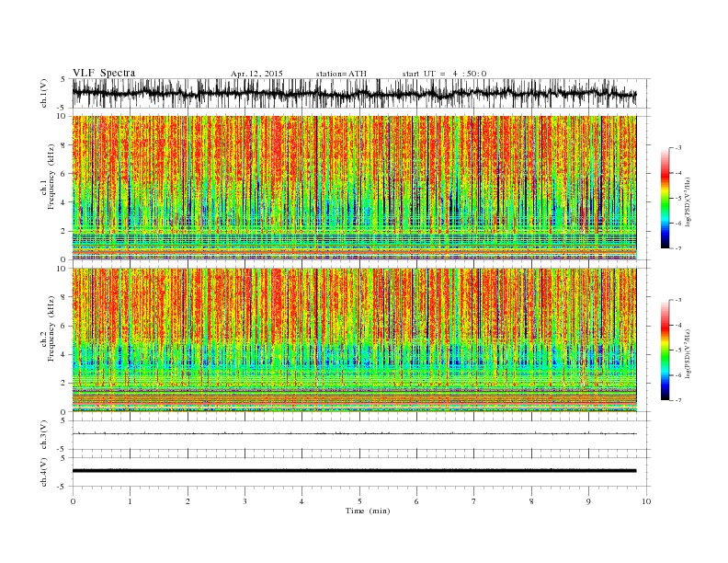Image resolution: width=728 pixels, height=563 pixels.
Task: Click time axis tick label "1"
Action: click(130, 501)
